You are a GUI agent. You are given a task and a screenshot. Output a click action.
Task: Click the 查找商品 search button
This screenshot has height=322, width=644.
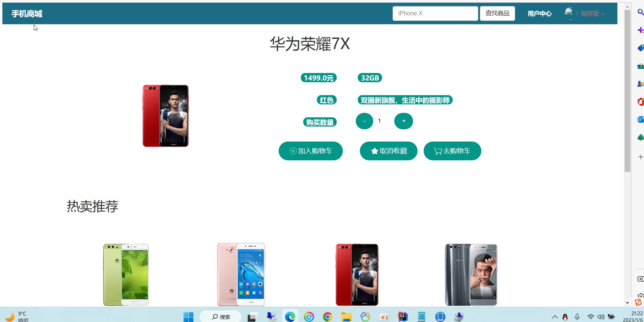point(497,13)
